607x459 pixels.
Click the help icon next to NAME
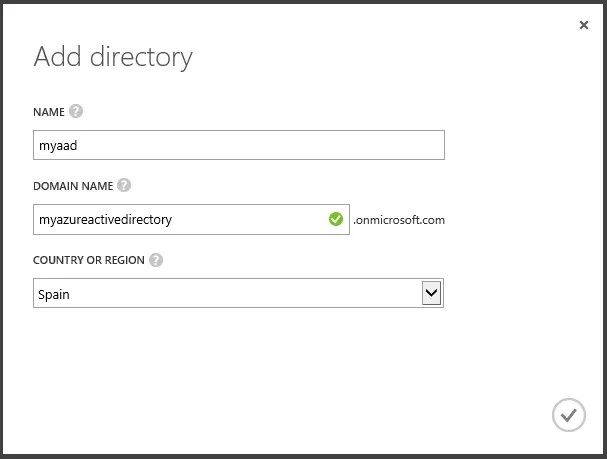(76, 111)
